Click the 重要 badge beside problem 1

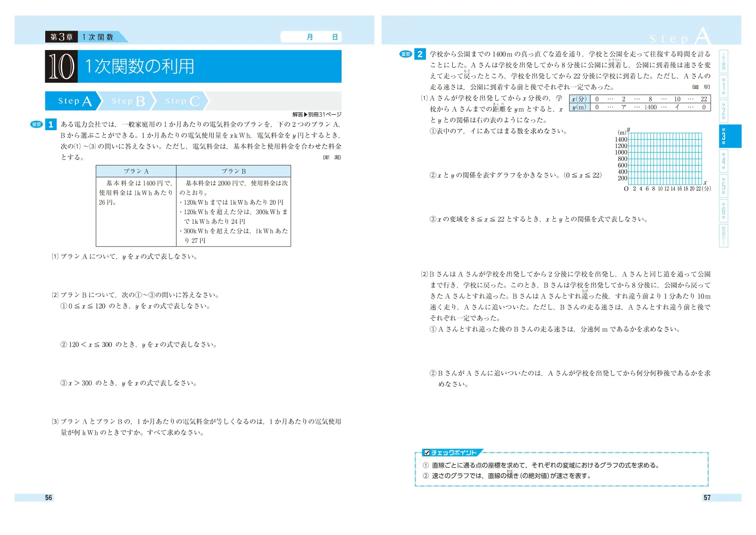[37, 125]
